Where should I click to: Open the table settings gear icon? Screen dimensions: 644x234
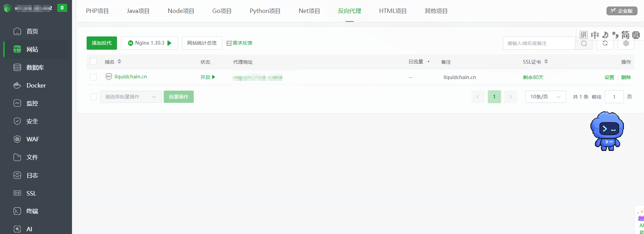click(x=626, y=43)
